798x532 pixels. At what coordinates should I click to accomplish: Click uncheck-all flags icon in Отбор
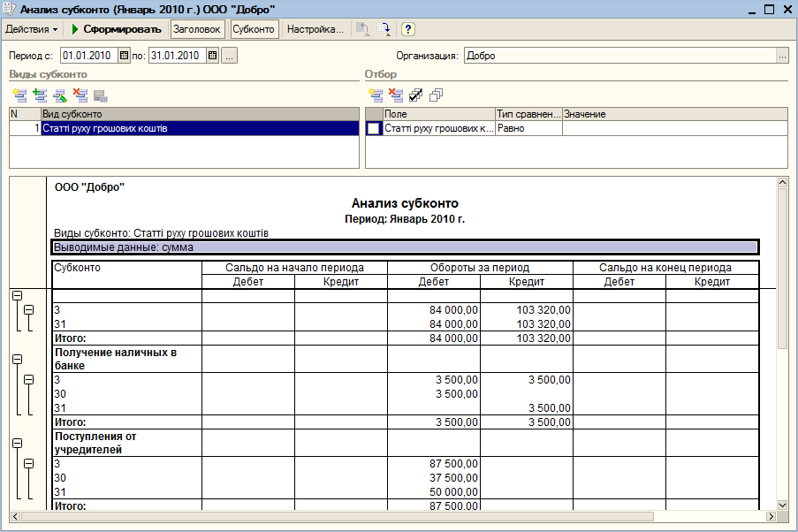click(437, 95)
